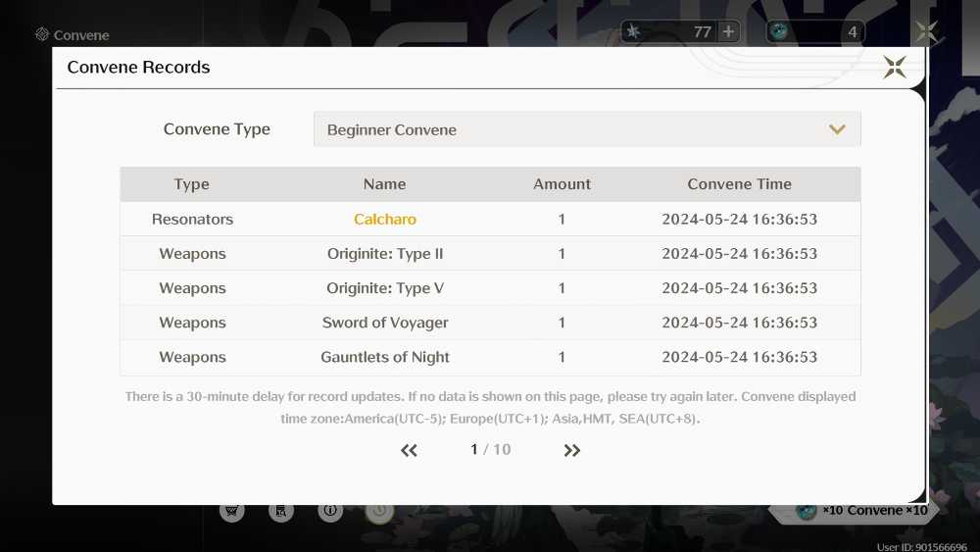Viewport: 980px width, 552px height.
Task: Click the page indicator 1 / 10
Action: [x=491, y=449]
